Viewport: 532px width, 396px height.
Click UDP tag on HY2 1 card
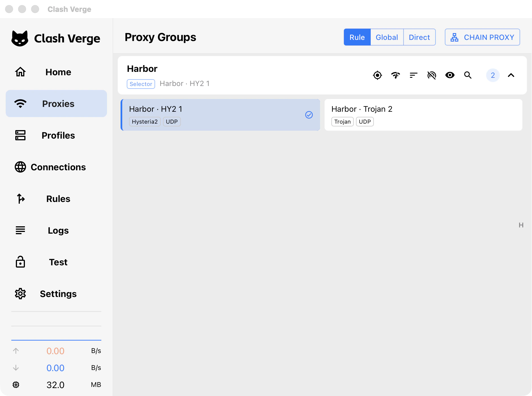(x=172, y=122)
